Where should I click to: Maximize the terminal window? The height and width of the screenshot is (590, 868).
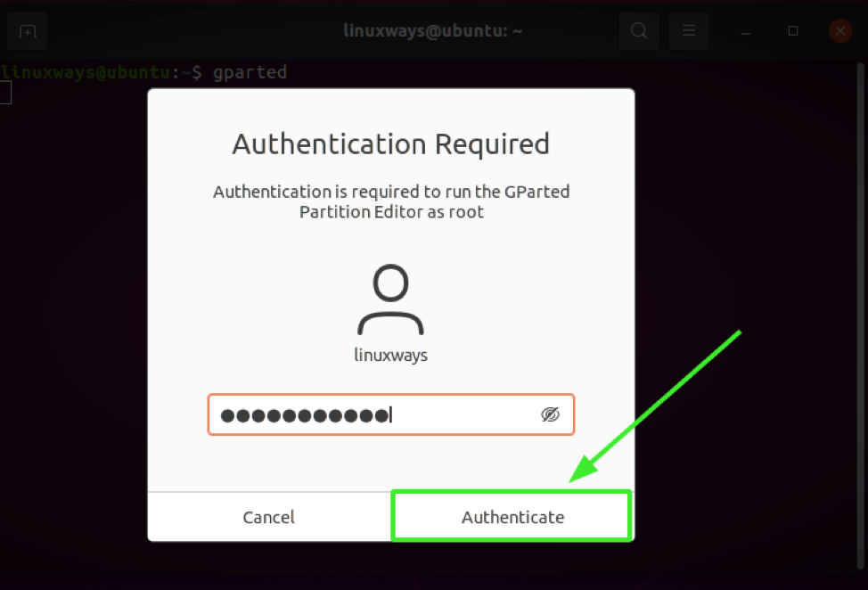point(792,30)
